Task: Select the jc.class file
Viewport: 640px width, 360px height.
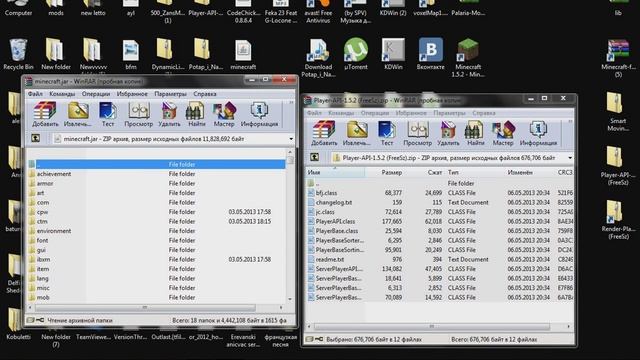Action: [x=440, y=212]
